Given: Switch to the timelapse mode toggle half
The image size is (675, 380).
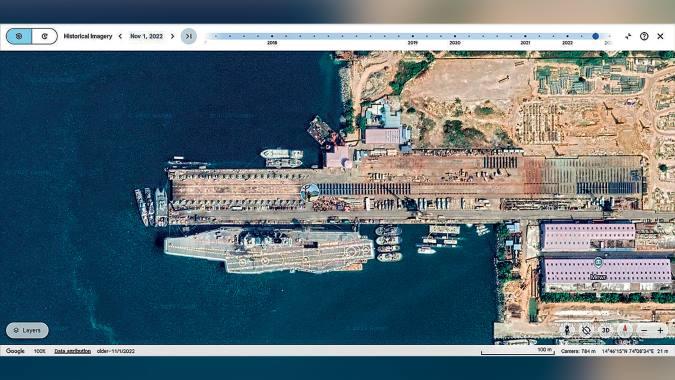Looking at the screenshot, I should tap(44, 36).
